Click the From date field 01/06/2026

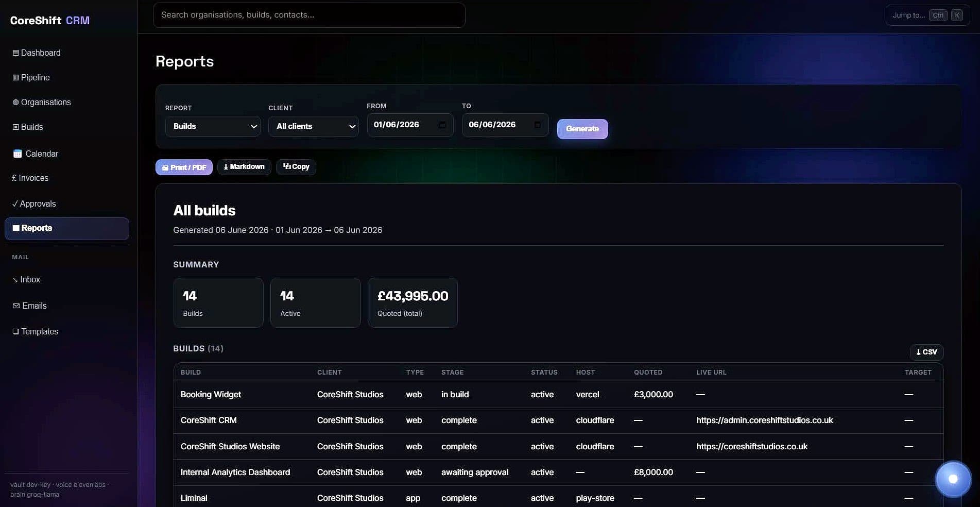point(410,125)
